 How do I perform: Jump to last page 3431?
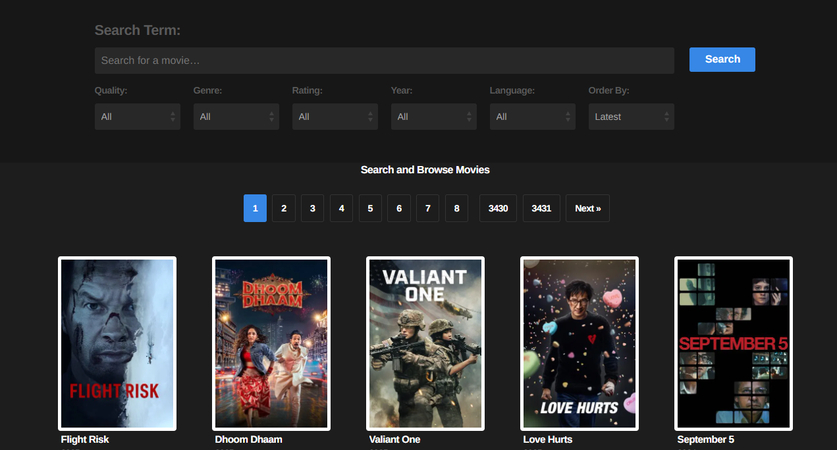(541, 208)
